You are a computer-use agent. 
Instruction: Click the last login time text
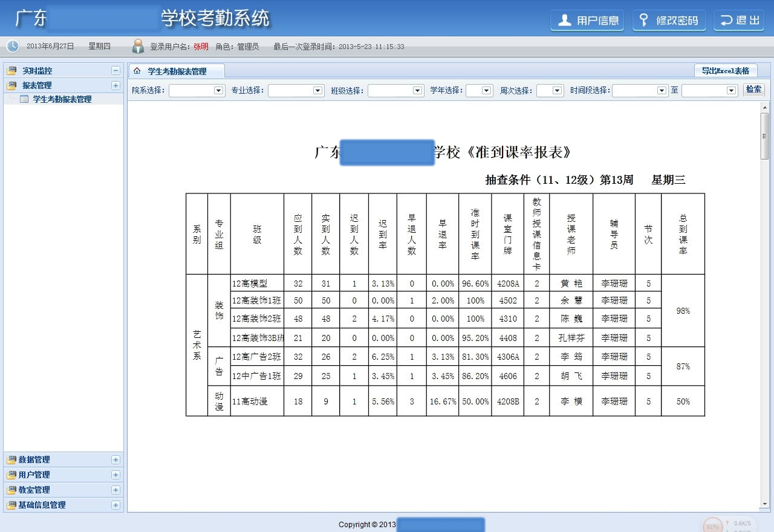coord(339,47)
